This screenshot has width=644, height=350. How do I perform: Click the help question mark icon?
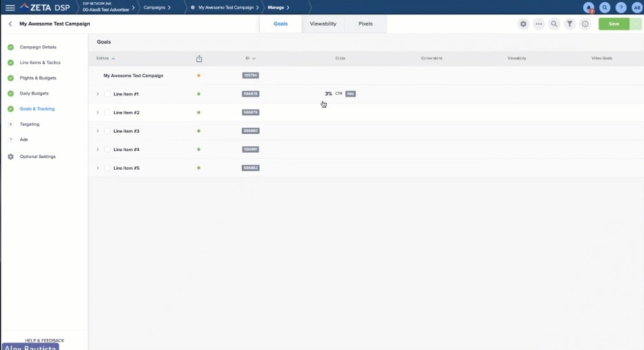click(x=621, y=8)
